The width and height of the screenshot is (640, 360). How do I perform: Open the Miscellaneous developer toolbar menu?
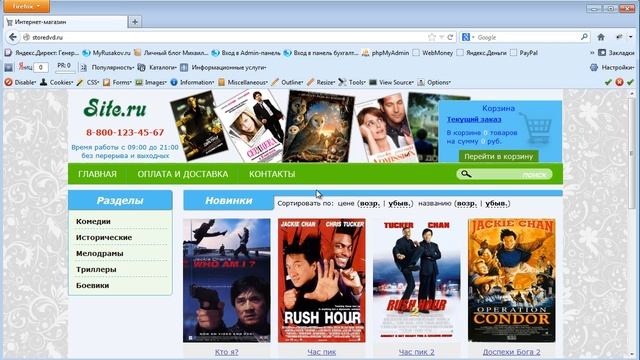click(x=243, y=82)
